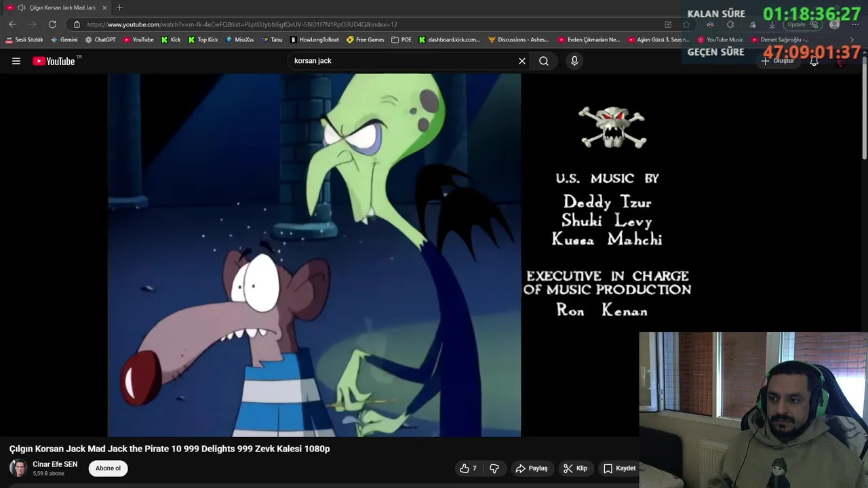Open the Top Kick bookmark
The width and height of the screenshot is (868, 488).
pos(203,40)
